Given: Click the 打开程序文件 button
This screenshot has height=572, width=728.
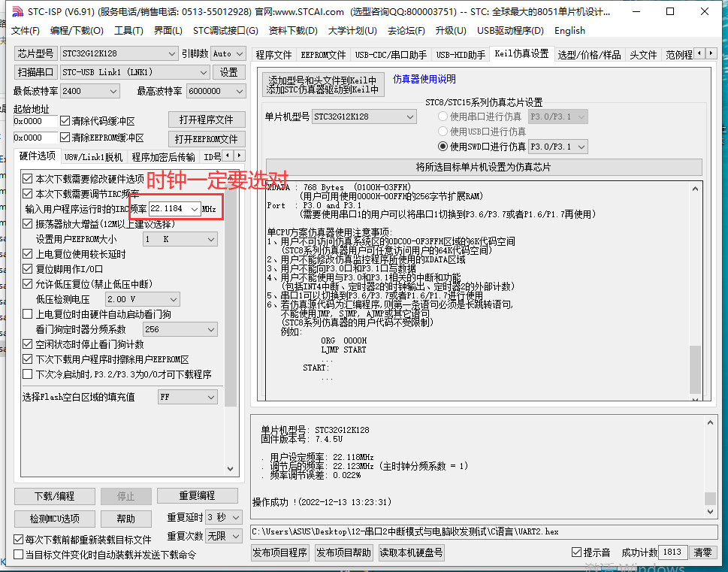Looking at the screenshot, I should pyautogui.click(x=207, y=120).
